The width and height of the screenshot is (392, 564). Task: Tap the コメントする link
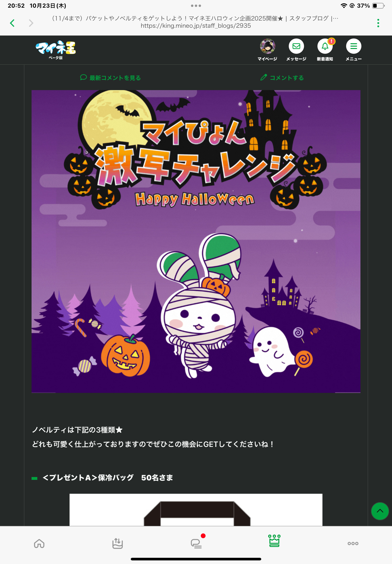(x=282, y=78)
